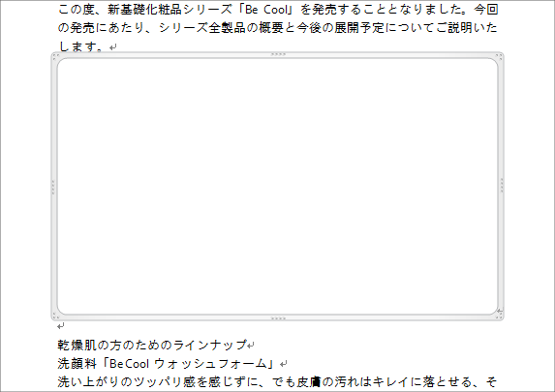555x392 pixels.
Task: Click the bottom-middle resize handle of the frame
Action: pos(278,318)
